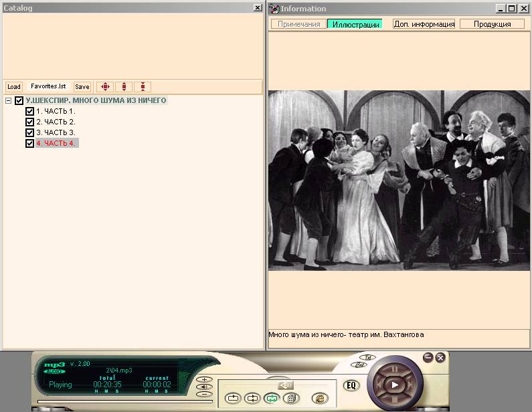Mute audio with the speaker button
The height and width of the screenshot is (412, 532).
click(204, 387)
